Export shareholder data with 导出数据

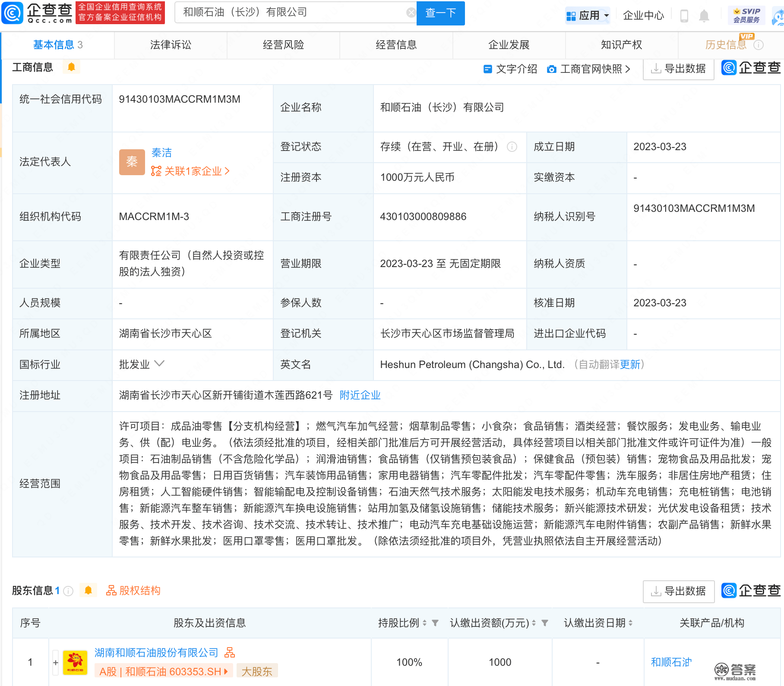[x=678, y=591]
